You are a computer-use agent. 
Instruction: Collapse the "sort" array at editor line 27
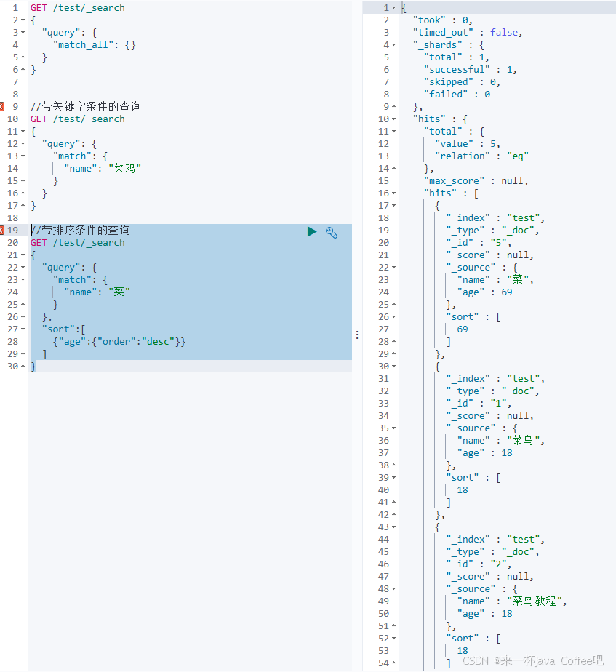(x=23, y=329)
